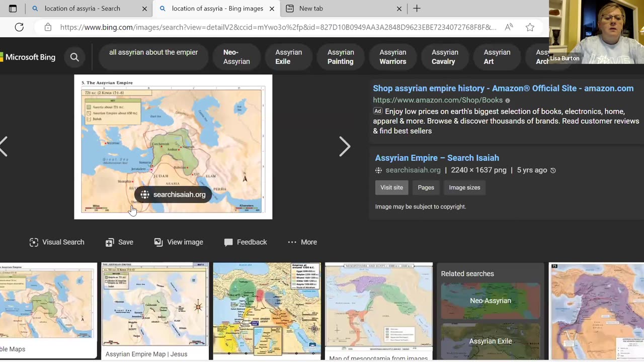Viewport: 644px width, 362px height.
Task: Open the Amazon 'Shop assyrian empire history' ad link
Action: click(503, 88)
